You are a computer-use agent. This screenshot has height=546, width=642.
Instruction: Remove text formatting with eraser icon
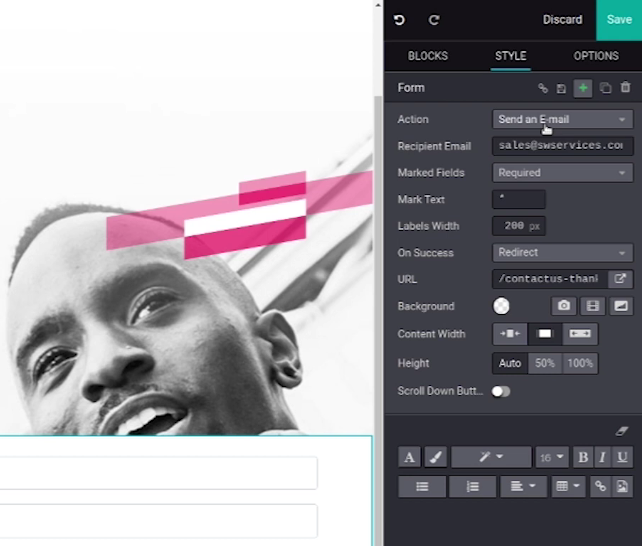click(x=622, y=431)
